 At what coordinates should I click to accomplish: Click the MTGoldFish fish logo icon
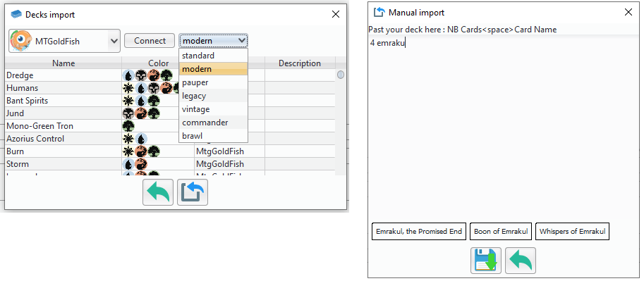click(20, 41)
